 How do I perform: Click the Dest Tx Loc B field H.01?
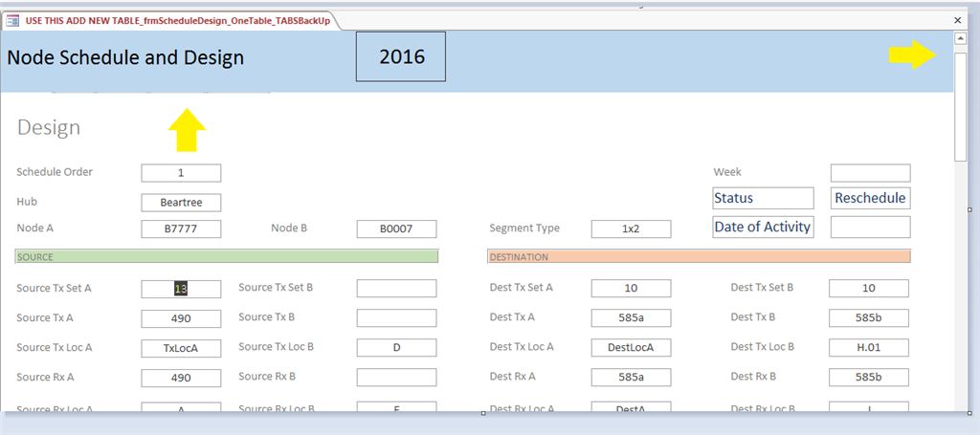869,347
